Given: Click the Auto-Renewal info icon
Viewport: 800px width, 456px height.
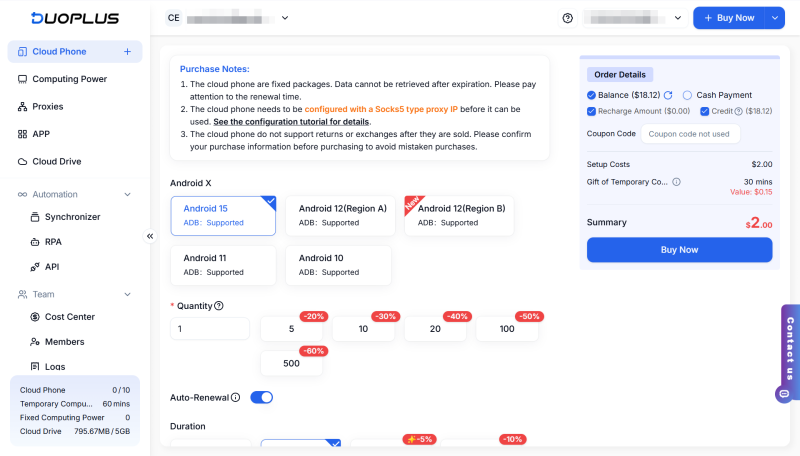Looking at the screenshot, I should tap(236, 397).
